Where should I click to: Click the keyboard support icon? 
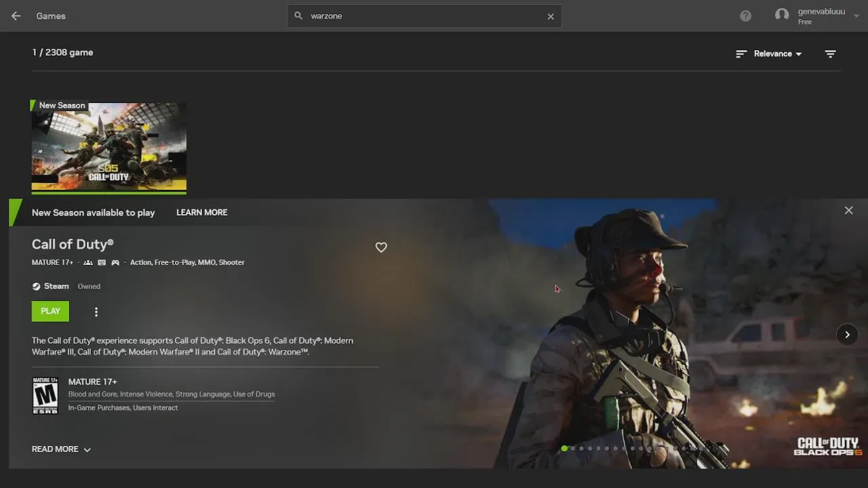(102, 262)
